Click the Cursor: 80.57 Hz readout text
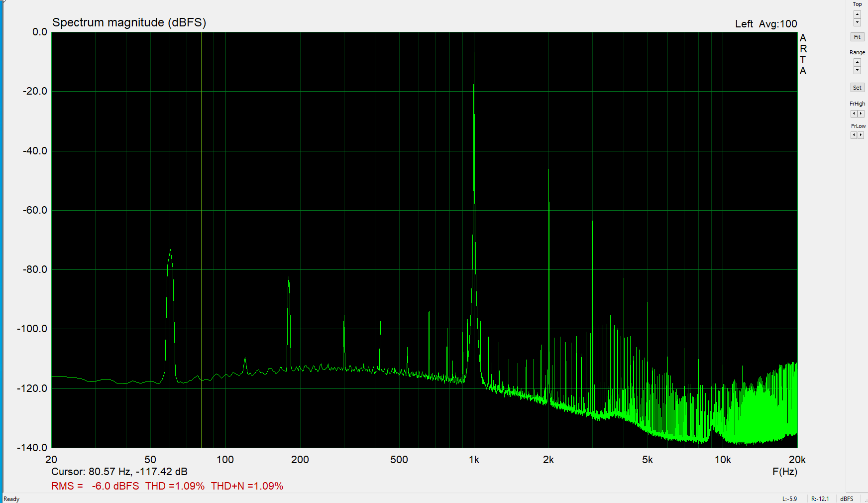 click(119, 472)
